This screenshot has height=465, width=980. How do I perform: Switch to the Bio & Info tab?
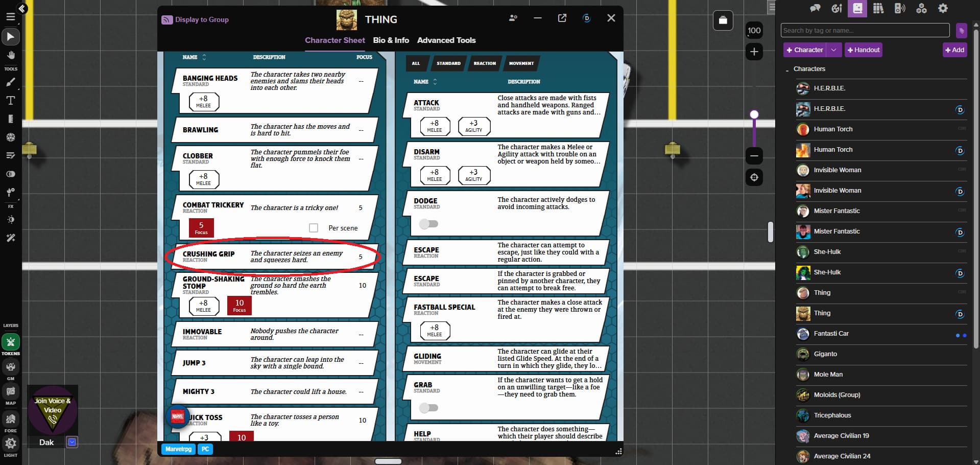click(391, 40)
